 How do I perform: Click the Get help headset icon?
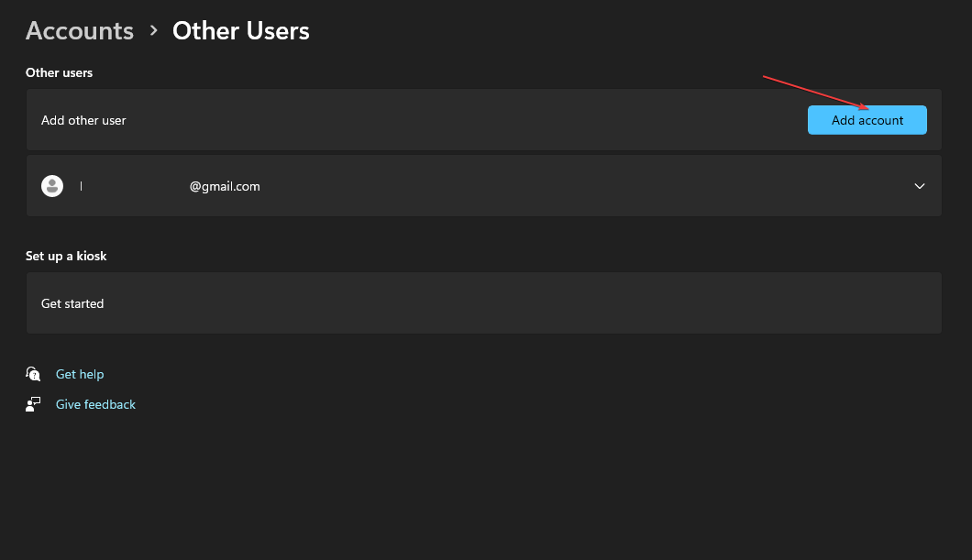pos(33,374)
